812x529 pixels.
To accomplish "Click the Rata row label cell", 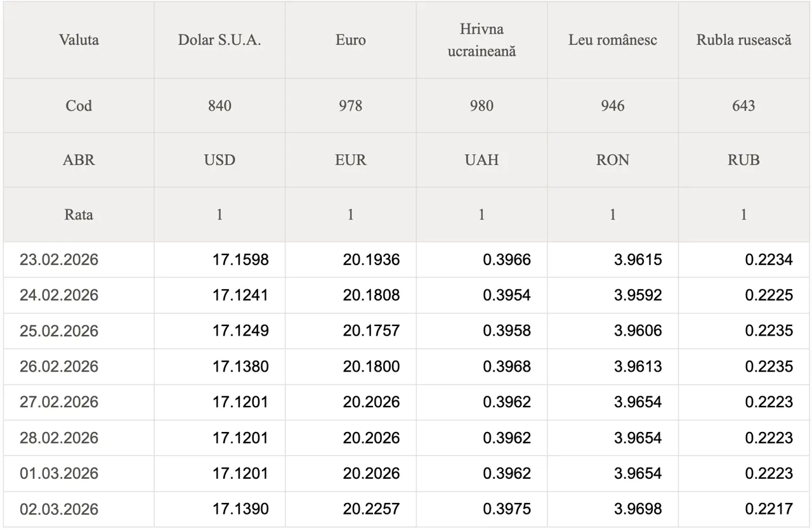I will click(79, 214).
